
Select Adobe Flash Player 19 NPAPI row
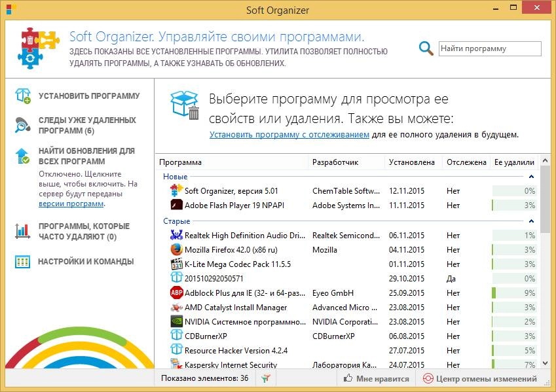pos(347,205)
